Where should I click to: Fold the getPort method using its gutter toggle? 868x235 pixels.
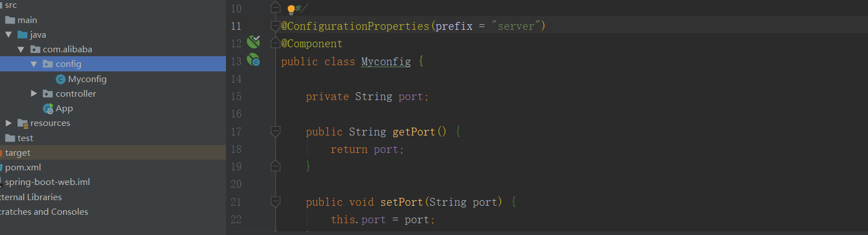pyautogui.click(x=275, y=132)
